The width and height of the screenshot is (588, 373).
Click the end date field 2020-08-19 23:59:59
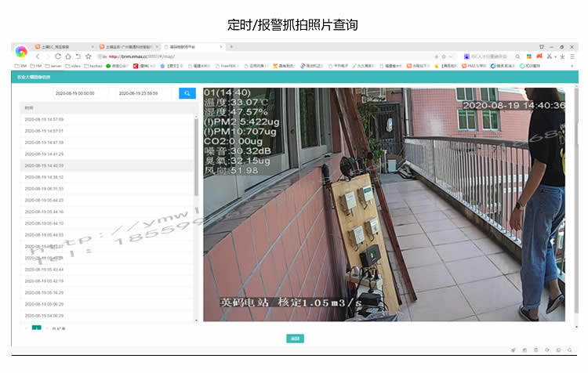(138, 93)
